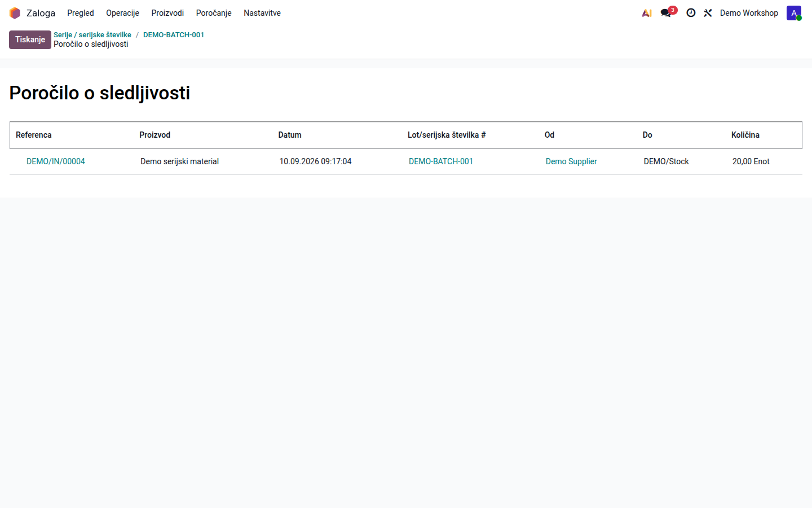Open the developer tools wrench icon
Image resolution: width=812 pixels, height=508 pixels.
(708, 13)
